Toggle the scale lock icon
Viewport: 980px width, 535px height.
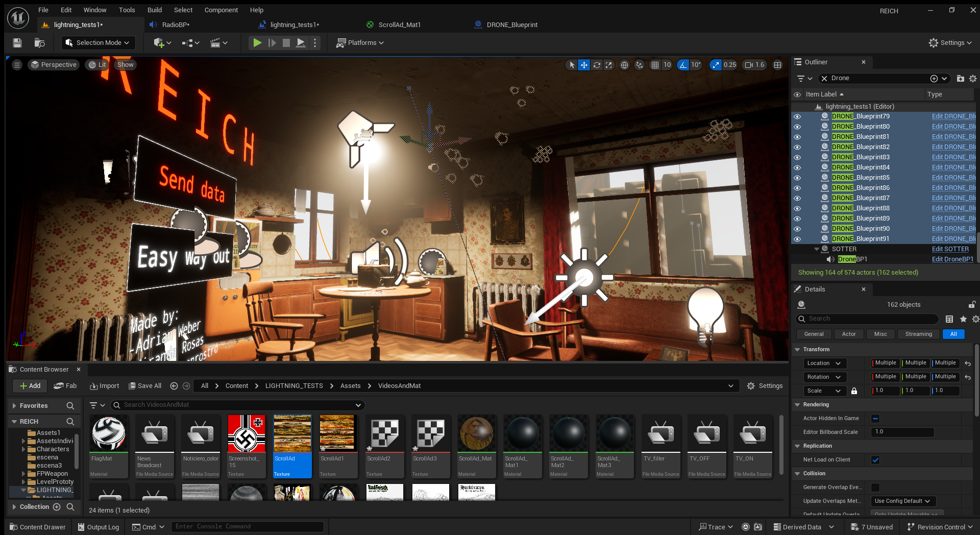click(x=854, y=391)
